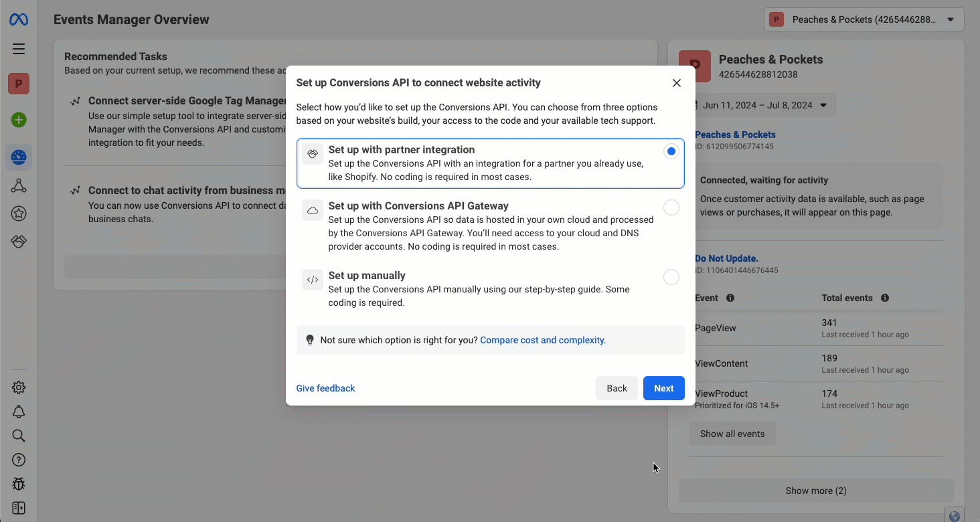Click the Recommended Tasks heading
The image size is (980, 522).
(x=116, y=57)
